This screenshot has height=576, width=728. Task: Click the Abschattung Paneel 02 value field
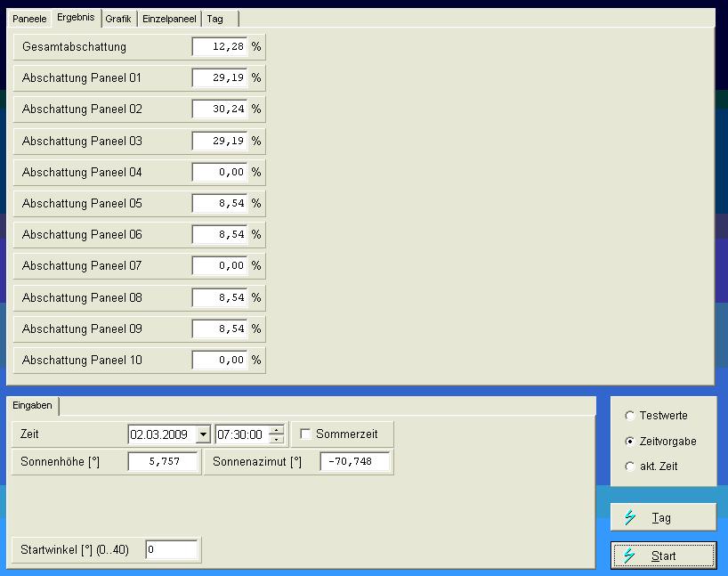tap(219, 110)
